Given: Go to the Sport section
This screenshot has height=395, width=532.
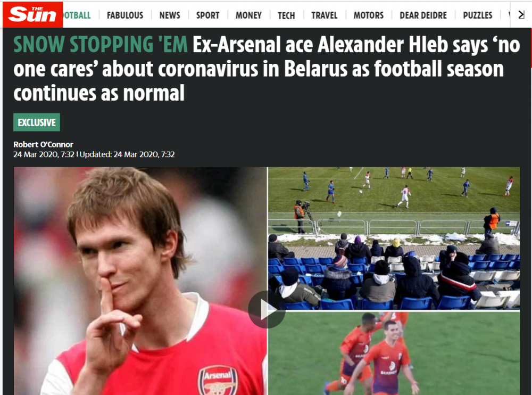Looking at the screenshot, I should pos(207,15).
